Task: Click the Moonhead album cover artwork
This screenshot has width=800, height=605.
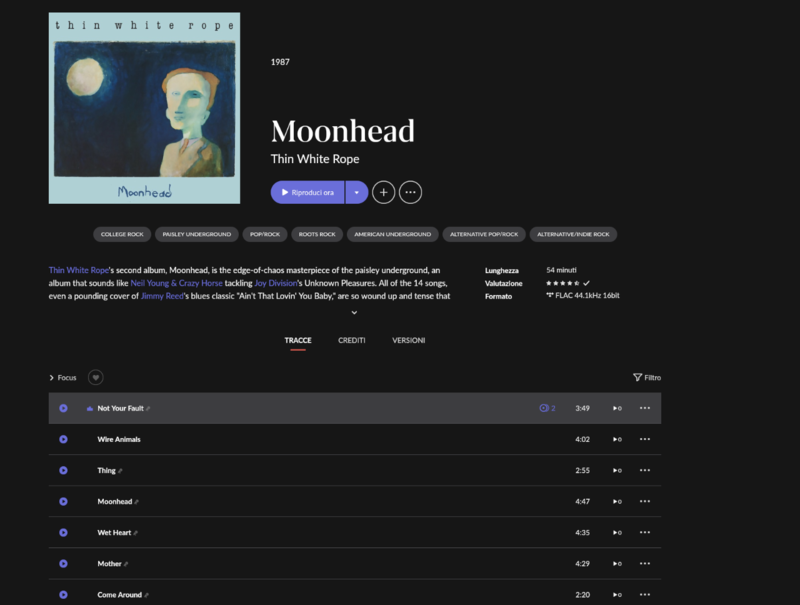Action: pos(144,108)
